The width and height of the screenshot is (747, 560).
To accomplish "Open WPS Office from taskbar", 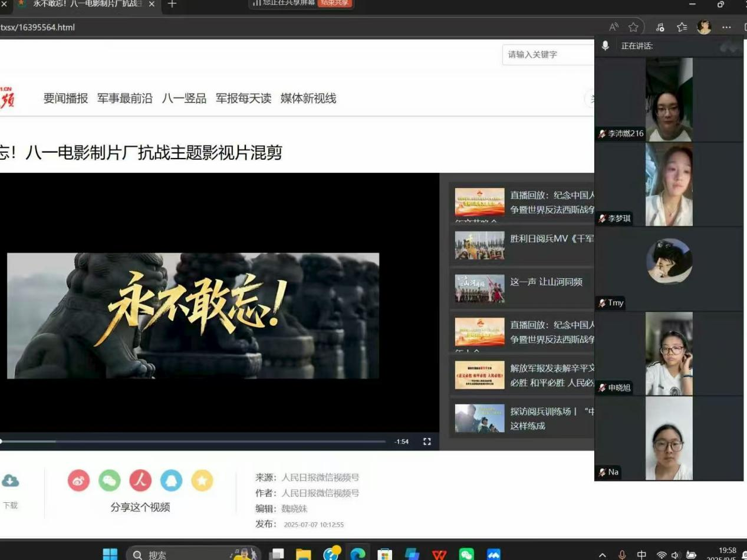I will click(439, 555).
